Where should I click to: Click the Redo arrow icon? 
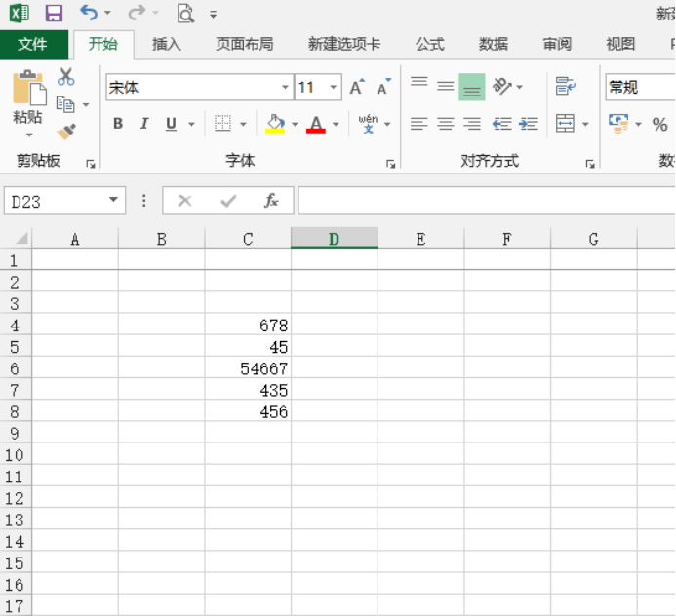pos(138,13)
